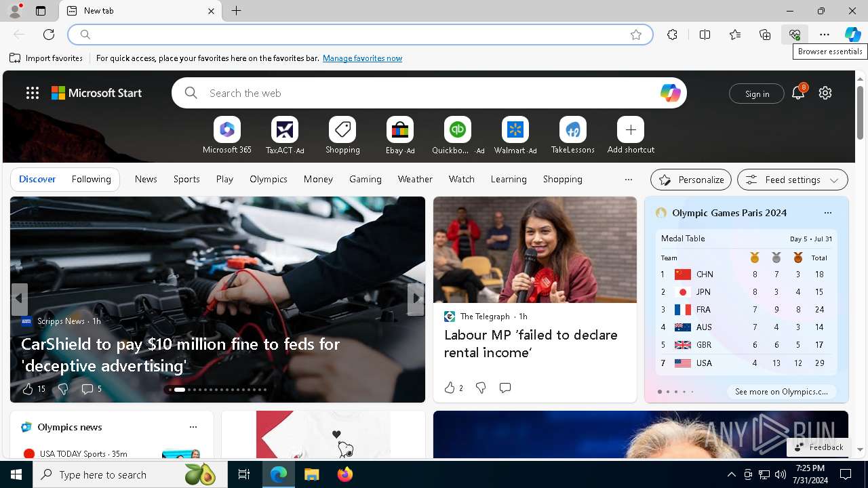Image resolution: width=868 pixels, height=488 pixels.
Task: Go to previous carousel story
Action: (19, 298)
